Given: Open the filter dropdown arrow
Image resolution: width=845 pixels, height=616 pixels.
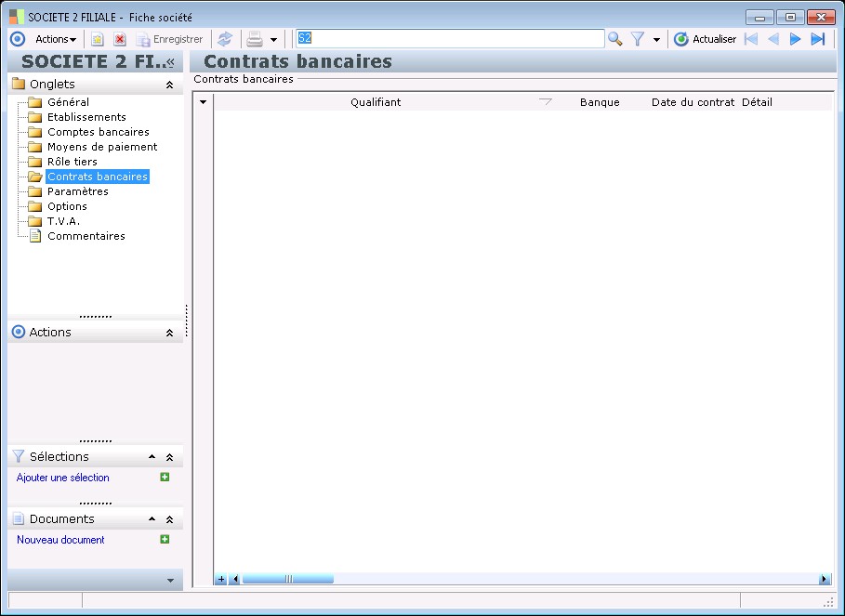Looking at the screenshot, I should tap(656, 40).
